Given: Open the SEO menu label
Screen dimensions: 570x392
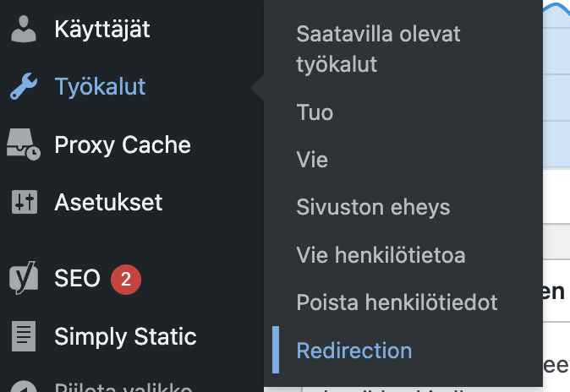Looking at the screenshot, I should click(77, 278).
